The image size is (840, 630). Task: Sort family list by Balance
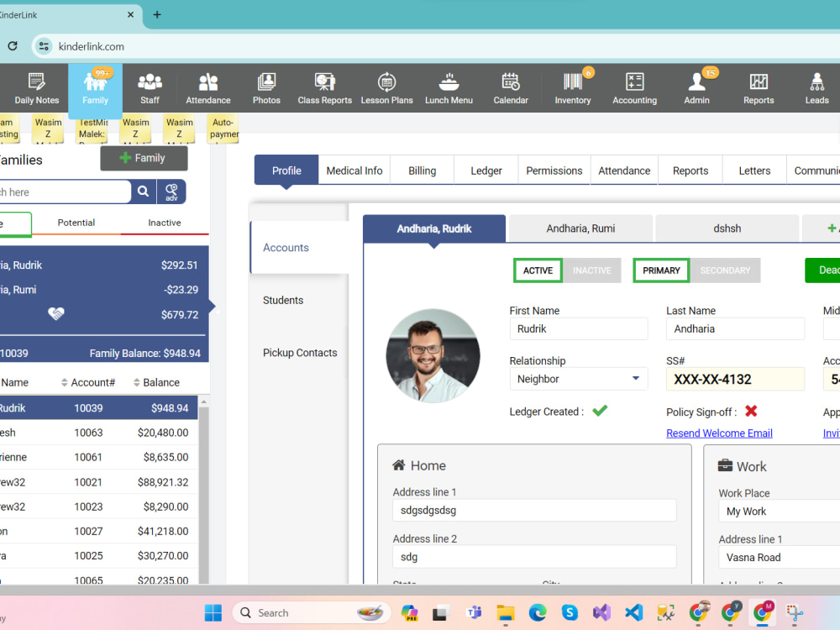tap(156, 382)
